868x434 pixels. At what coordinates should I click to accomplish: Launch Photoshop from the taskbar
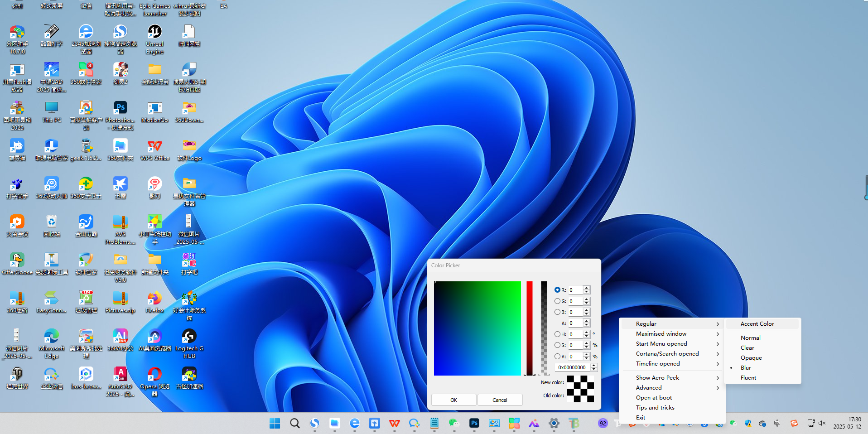coord(474,423)
